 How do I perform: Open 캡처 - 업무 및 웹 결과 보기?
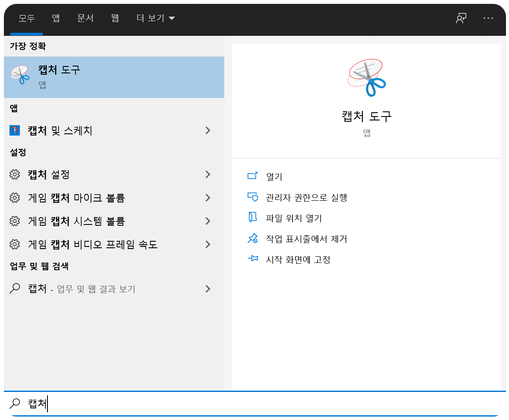pos(114,288)
